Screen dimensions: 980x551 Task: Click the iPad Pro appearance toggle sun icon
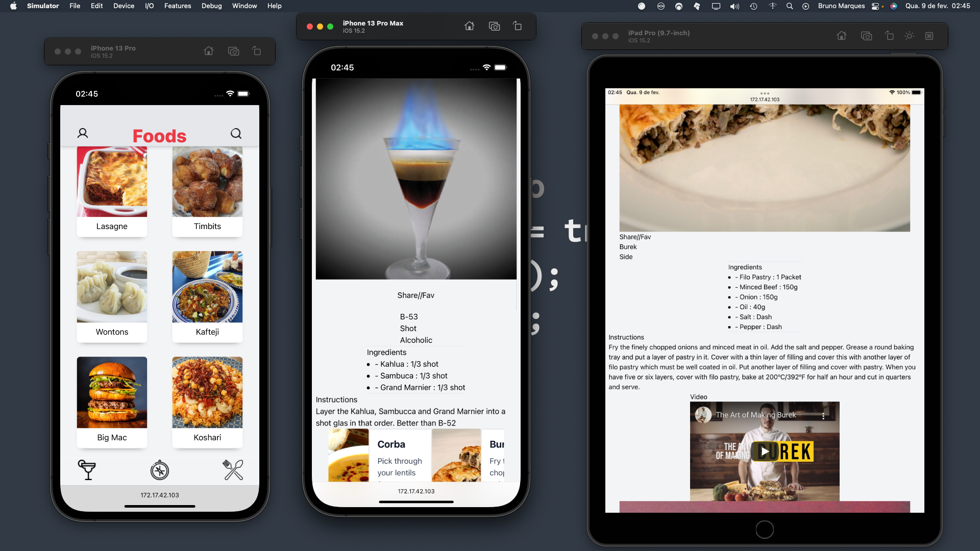tap(909, 36)
